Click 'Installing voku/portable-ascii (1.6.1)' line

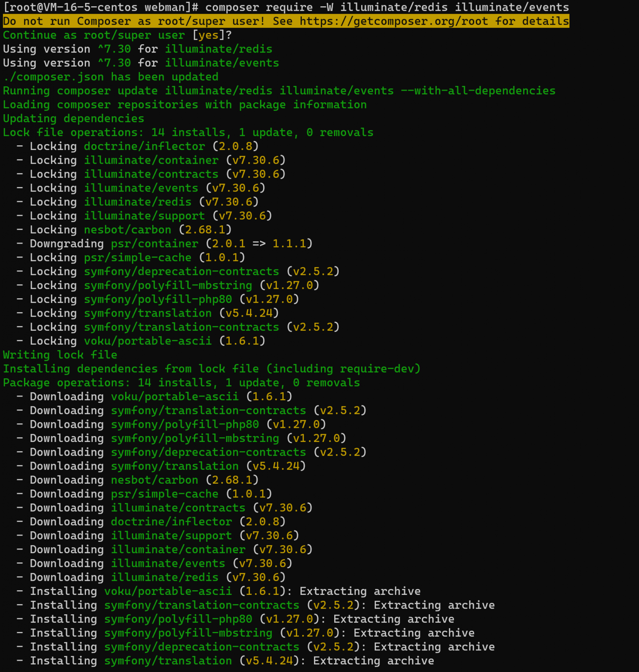tap(219, 592)
